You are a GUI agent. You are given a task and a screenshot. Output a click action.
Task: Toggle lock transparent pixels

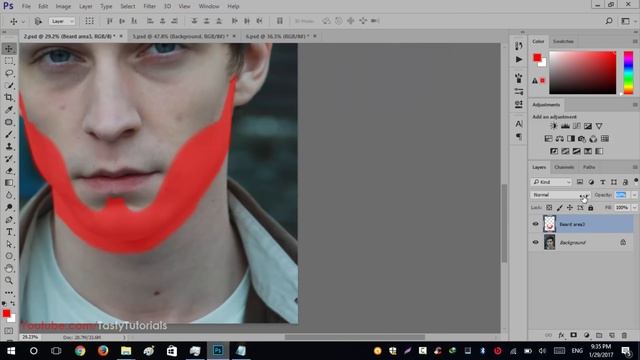click(549, 208)
